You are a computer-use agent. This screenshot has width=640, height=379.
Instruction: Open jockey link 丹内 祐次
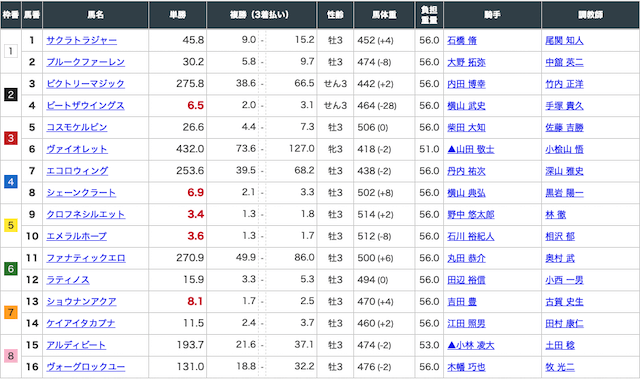tap(466, 171)
